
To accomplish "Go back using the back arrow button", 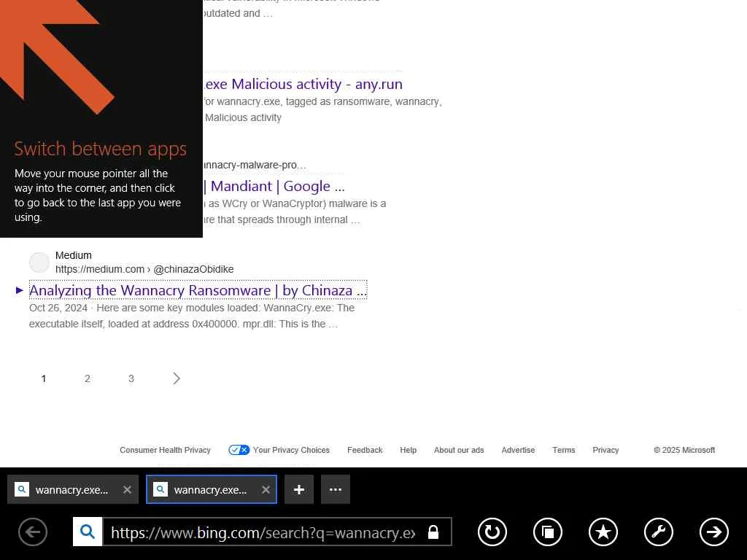I will (33, 532).
